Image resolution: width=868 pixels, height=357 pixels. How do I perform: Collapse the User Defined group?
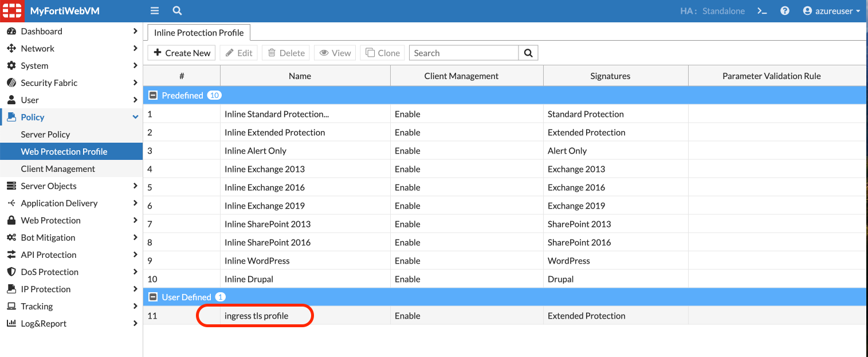pos(153,297)
